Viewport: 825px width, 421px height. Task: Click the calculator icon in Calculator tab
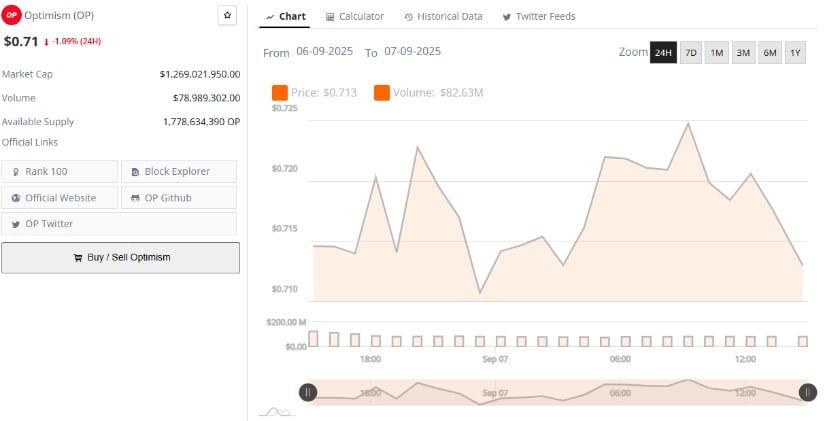[330, 17]
